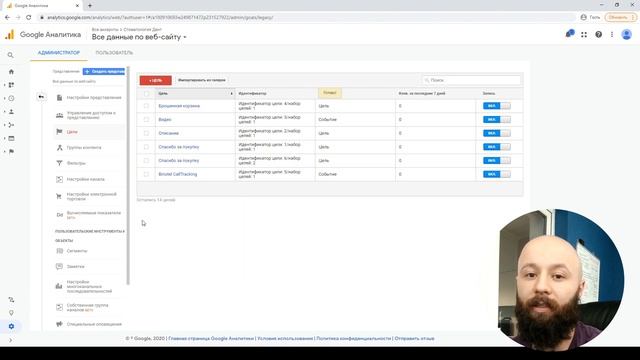Open the view selector dropdown Все данные по веб-сайту
The image size is (640, 360).
pos(139,37)
